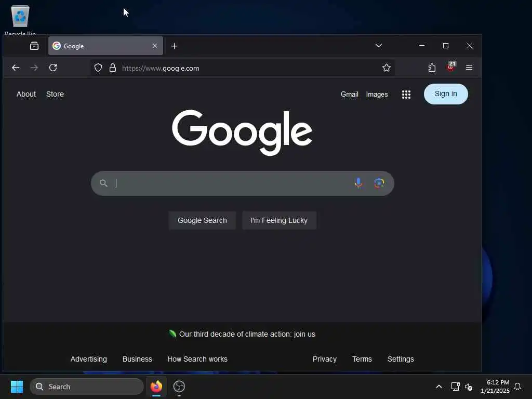Open climate action join us link
Image resolution: width=532 pixels, height=399 pixels.
247,334
